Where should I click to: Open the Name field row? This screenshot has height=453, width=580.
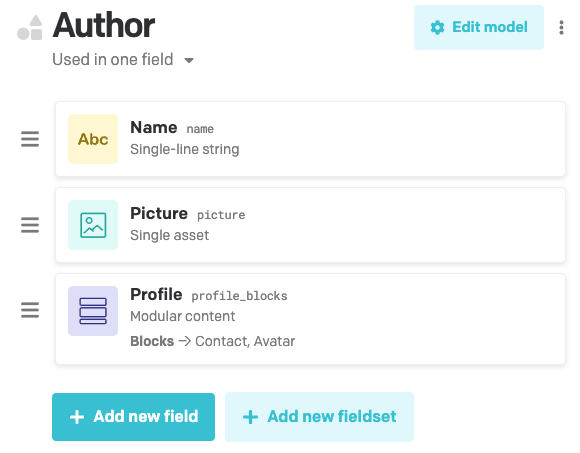(310, 139)
